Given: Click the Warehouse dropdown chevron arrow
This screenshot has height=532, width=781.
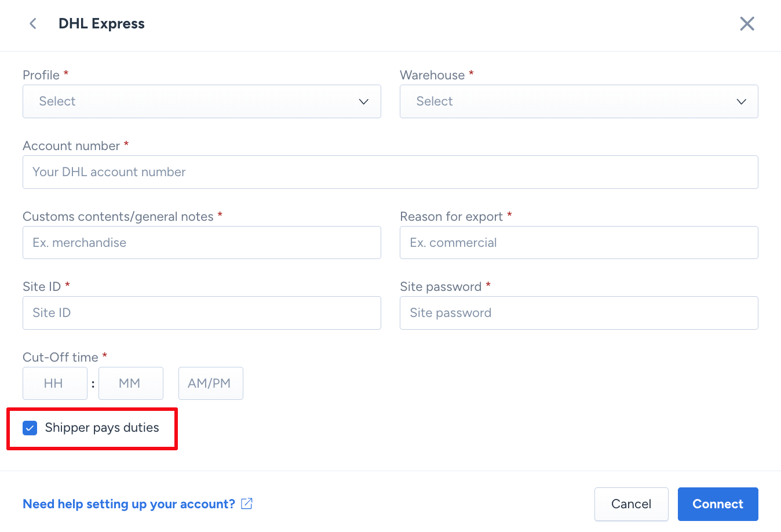Looking at the screenshot, I should 741,101.
